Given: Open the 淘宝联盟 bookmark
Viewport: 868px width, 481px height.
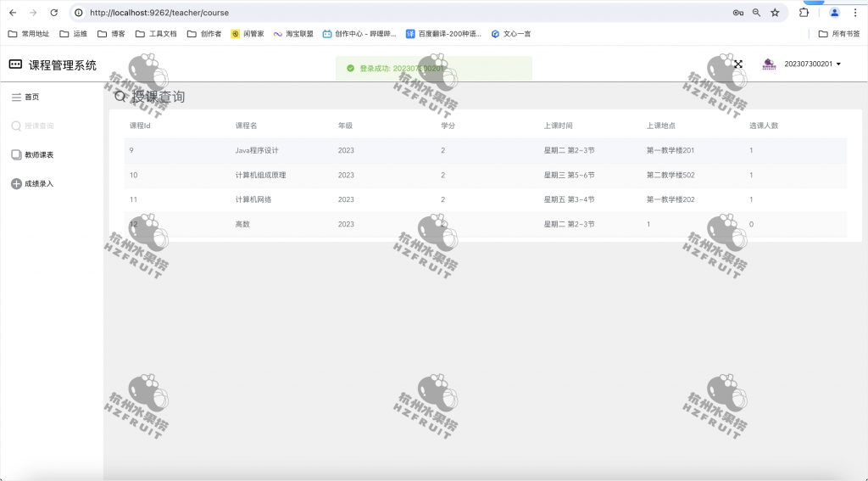Looking at the screenshot, I should pos(293,34).
